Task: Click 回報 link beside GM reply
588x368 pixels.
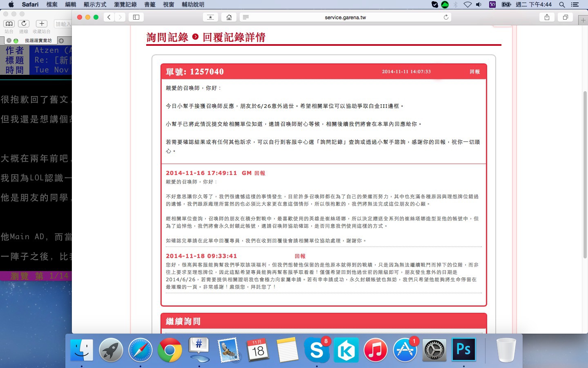Action: pos(260,173)
